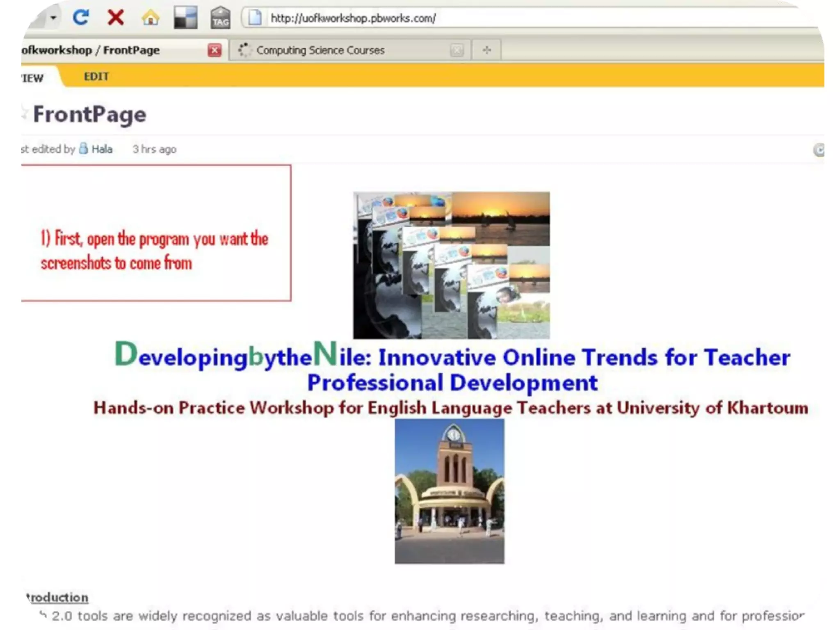Open the Hala author link
840x630 pixels.
pyautogui.click(x=102, y=149)
